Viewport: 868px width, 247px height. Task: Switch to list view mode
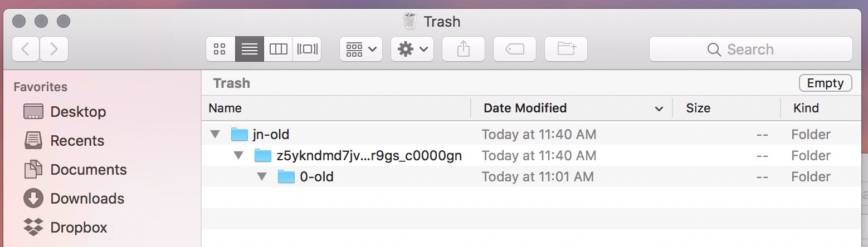point(249,49)
